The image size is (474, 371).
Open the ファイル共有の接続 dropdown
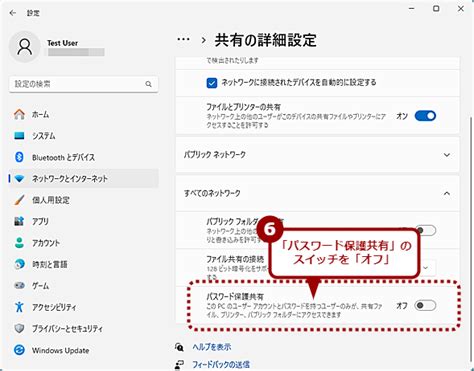[x=425, y=268]
